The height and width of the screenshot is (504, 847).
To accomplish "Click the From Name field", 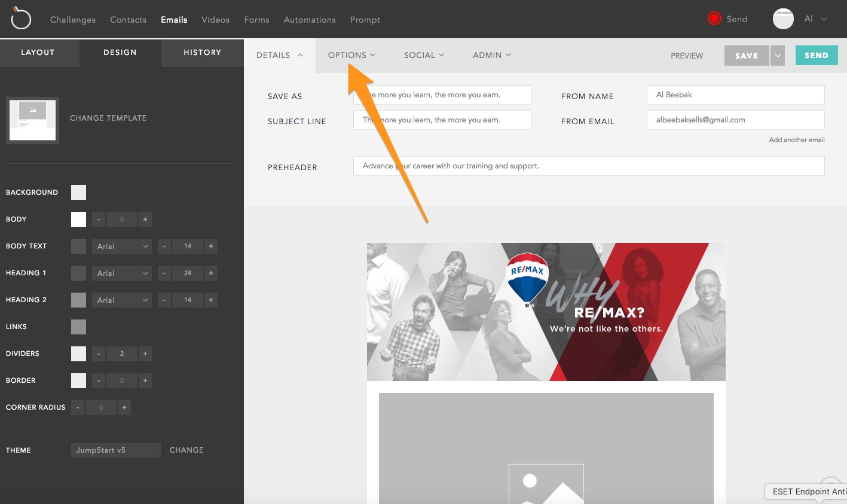I will pyautogui.click(x=736, y=95).
